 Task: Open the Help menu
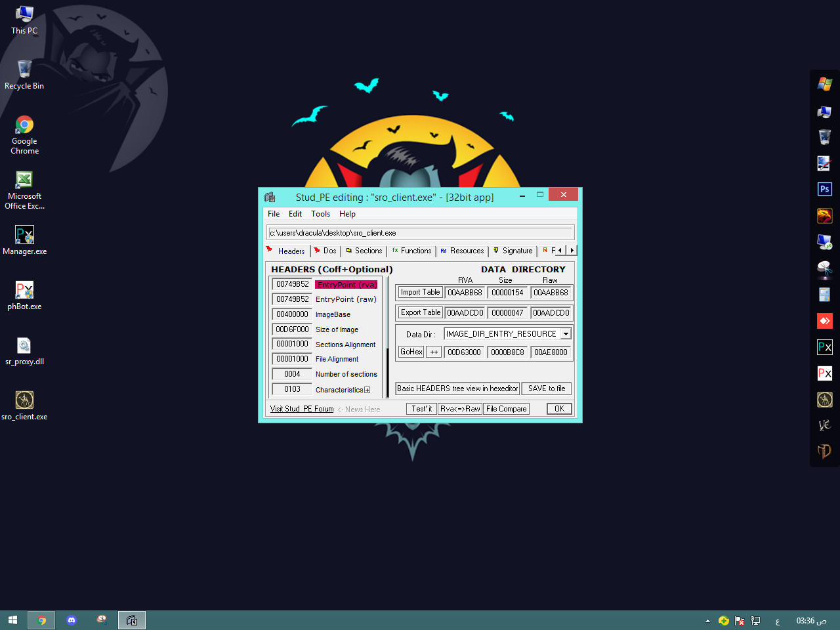347,214
